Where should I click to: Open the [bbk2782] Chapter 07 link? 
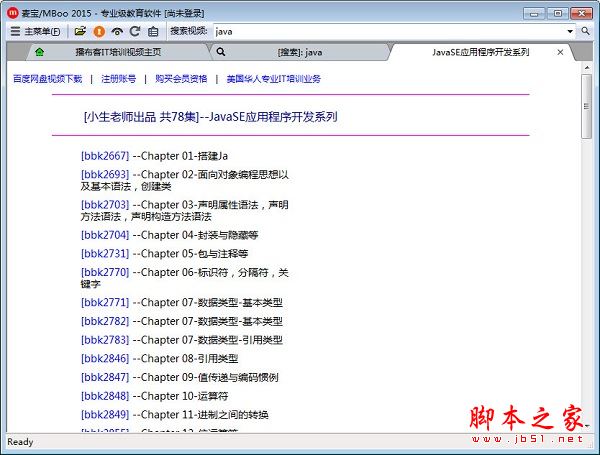pos(105,321)
